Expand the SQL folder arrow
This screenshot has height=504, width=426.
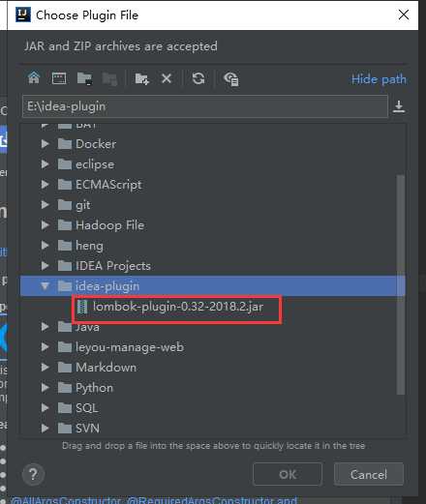coord(46,408)
